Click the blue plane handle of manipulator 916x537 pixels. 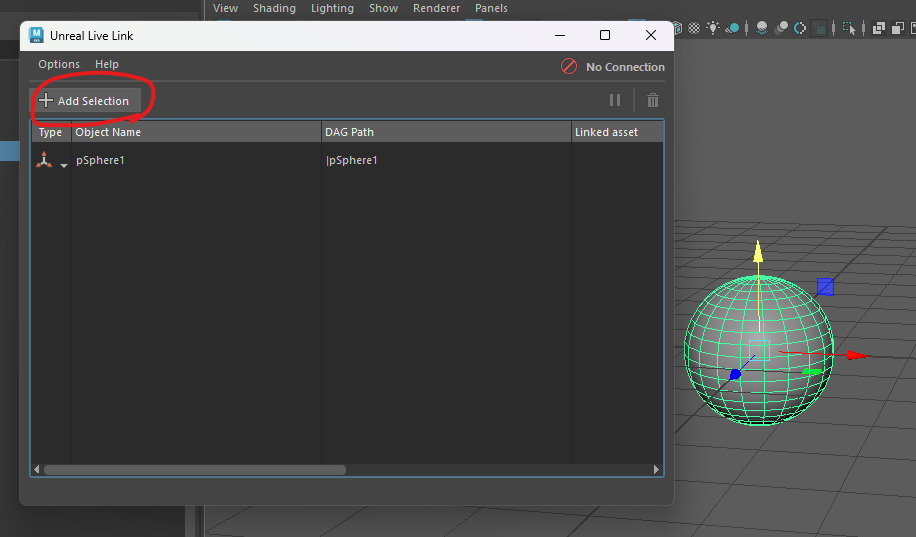[x=825, y=287]
